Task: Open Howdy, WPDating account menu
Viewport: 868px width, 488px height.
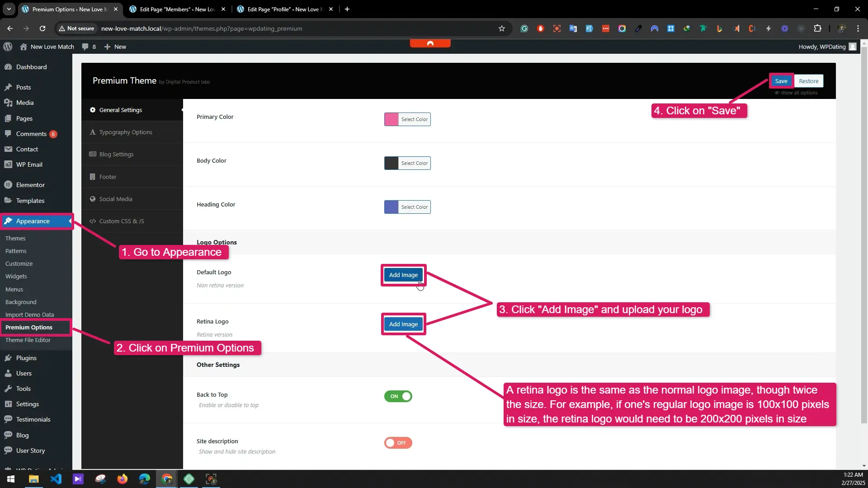Action: click(827, 47)
